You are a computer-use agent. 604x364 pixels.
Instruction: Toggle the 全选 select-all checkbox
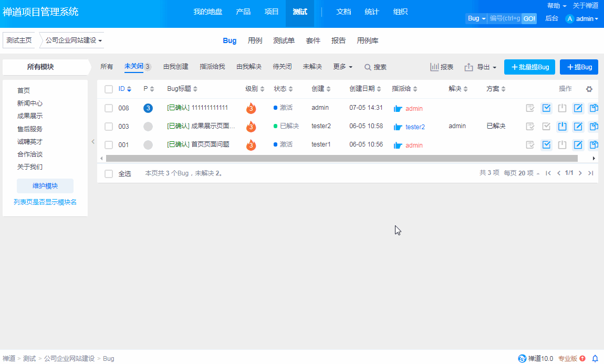tap(109, 173)
